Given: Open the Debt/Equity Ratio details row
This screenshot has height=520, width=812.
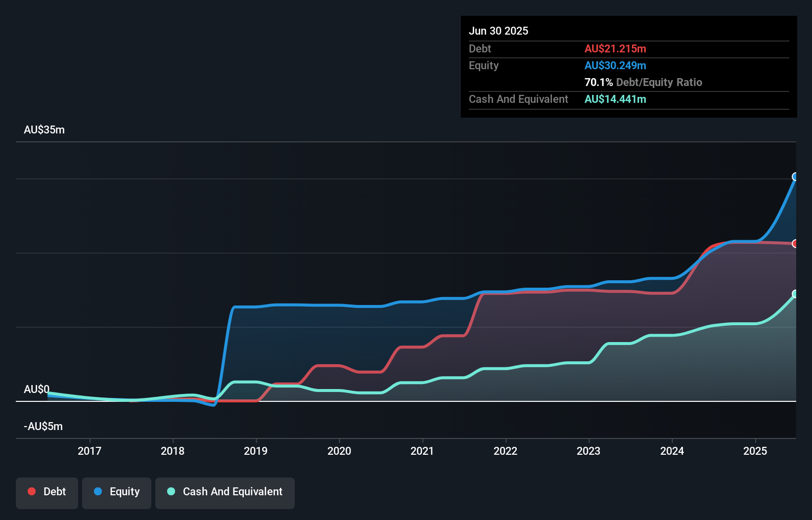Looking at the screenshot, I should [643, 82].
